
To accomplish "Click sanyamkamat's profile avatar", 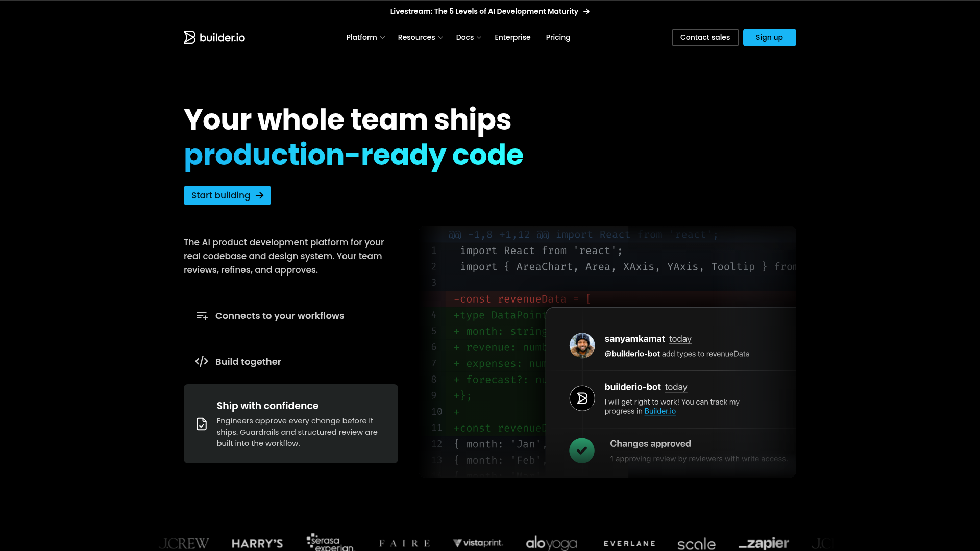I will [582, 345].
